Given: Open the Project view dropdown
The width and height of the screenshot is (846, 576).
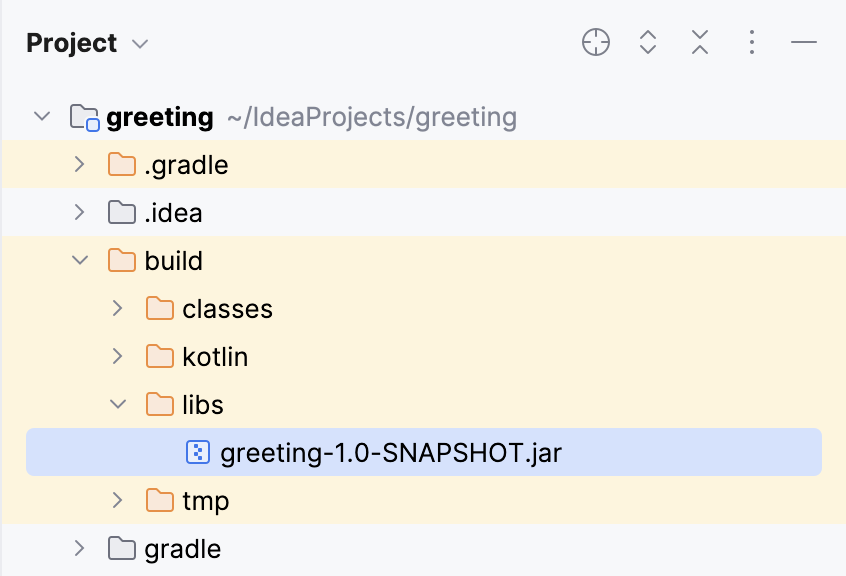Looking at the screenshot, I should point(139,43).
